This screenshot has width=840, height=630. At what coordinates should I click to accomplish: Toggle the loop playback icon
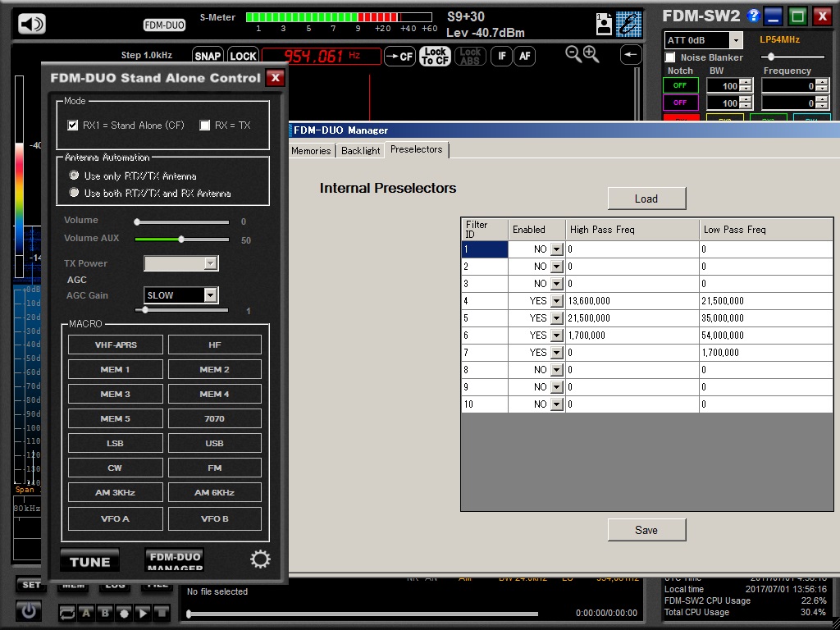pos(67,612)
